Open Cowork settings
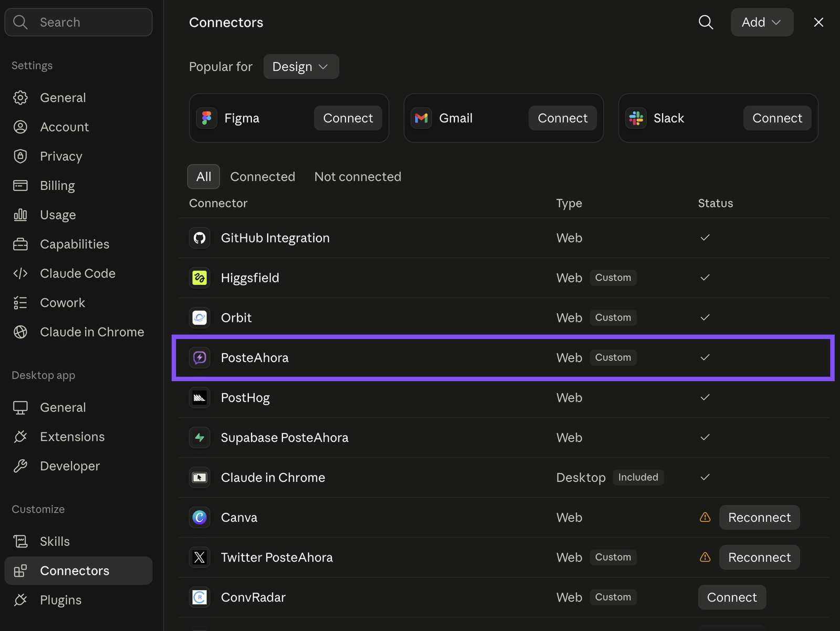 [x=78, y=303]
